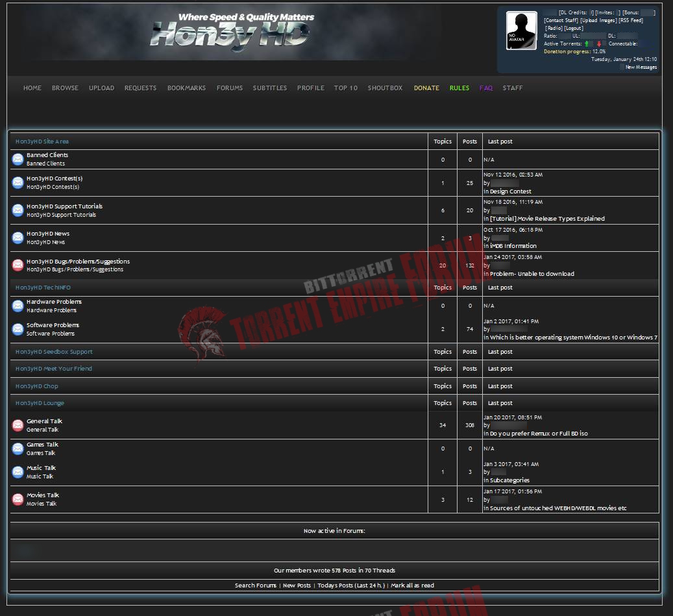Open 'Problem- Unable to download' post

click(x=532, y=274)
